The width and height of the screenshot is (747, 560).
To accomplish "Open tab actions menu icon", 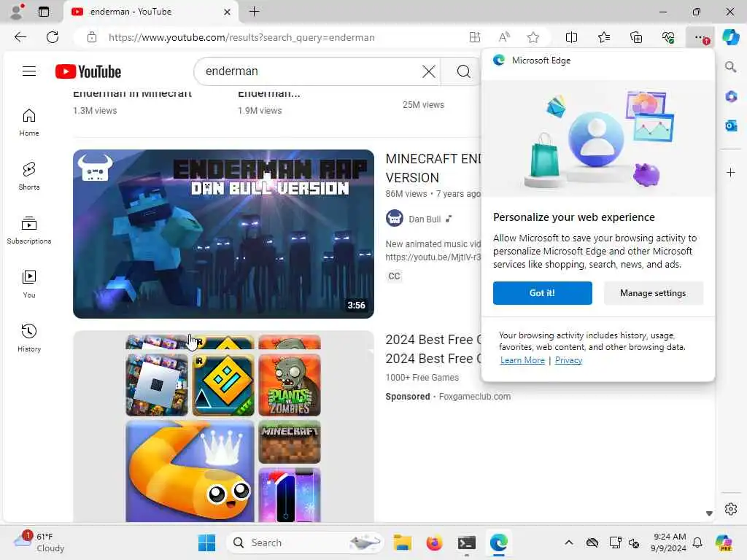I will [43, 12].
